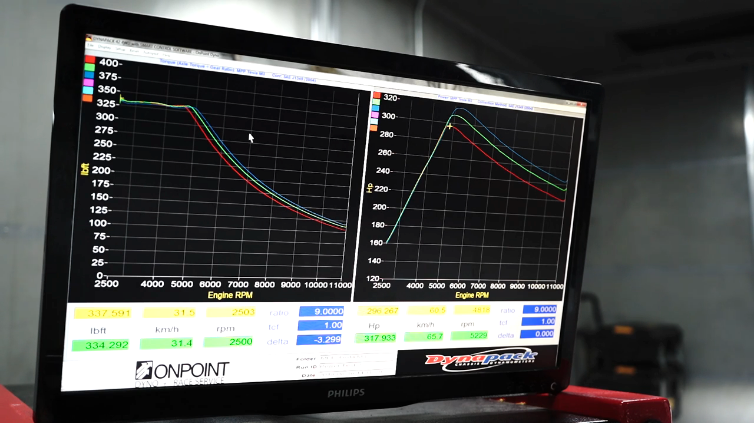Open the Display menu
This screenshot has width=754, height=423.
pyautogui.click(x=104, y=47)
